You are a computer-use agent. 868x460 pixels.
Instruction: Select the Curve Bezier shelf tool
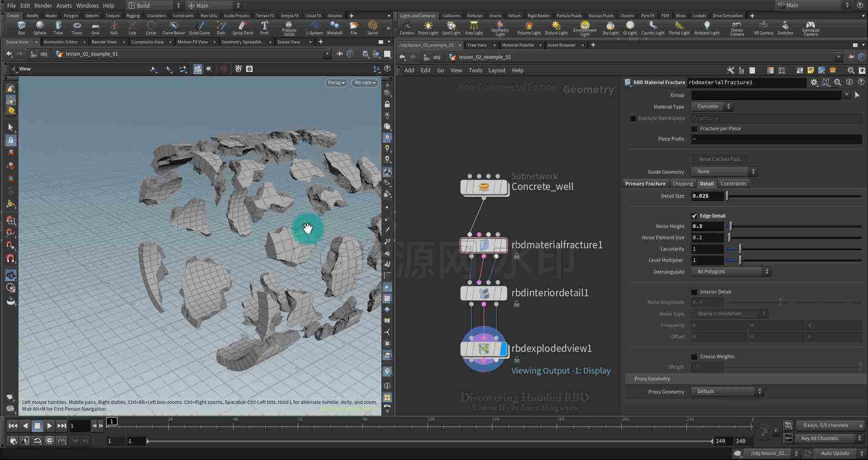point(174,28)
